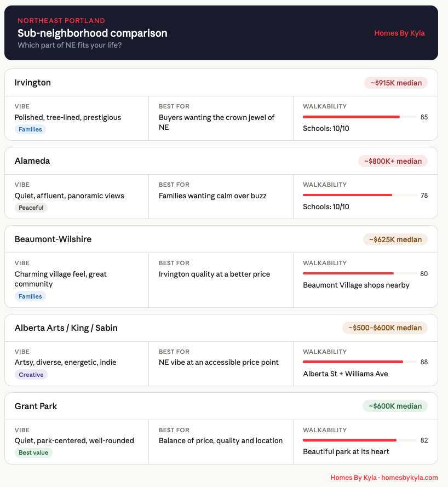The height and width of the screenshot is (487, 448).
Task: Click Alameda walkability bar showing 78
Action: (359, 196)
